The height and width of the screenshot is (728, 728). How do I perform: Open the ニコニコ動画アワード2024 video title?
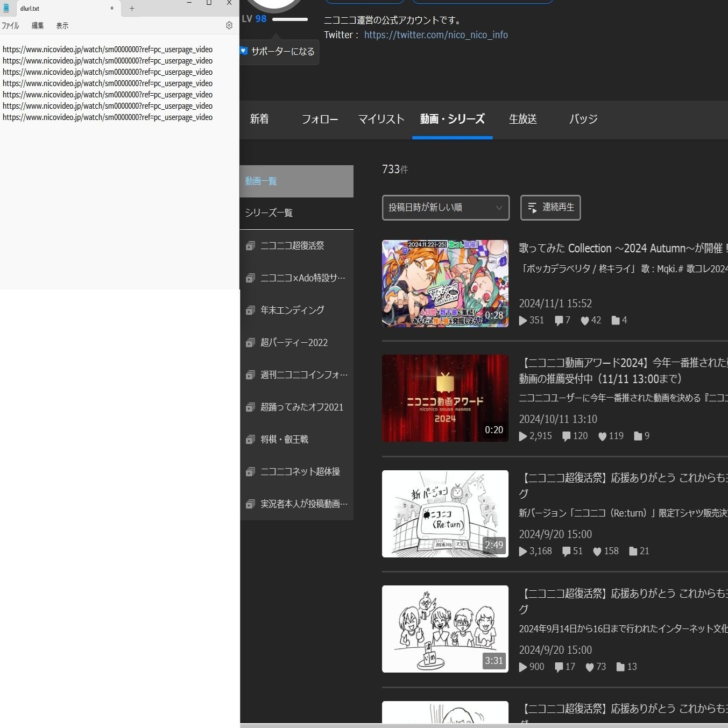(x=623, y=371)
